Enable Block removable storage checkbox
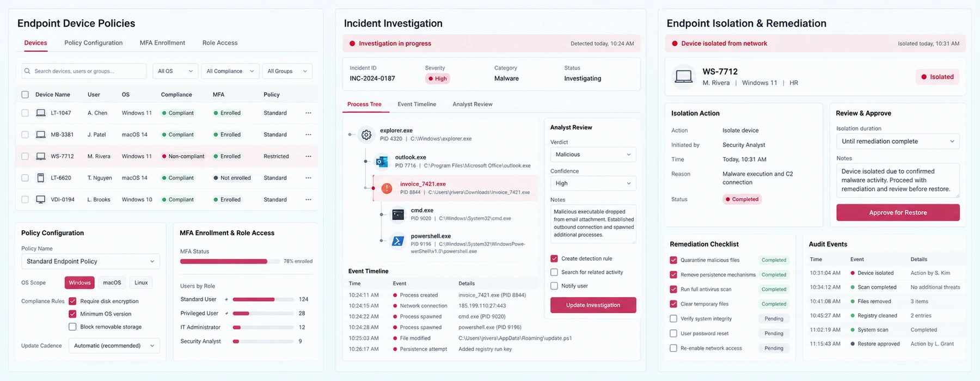Viewport: 980px width, 381px height. [x=72, y=327]
